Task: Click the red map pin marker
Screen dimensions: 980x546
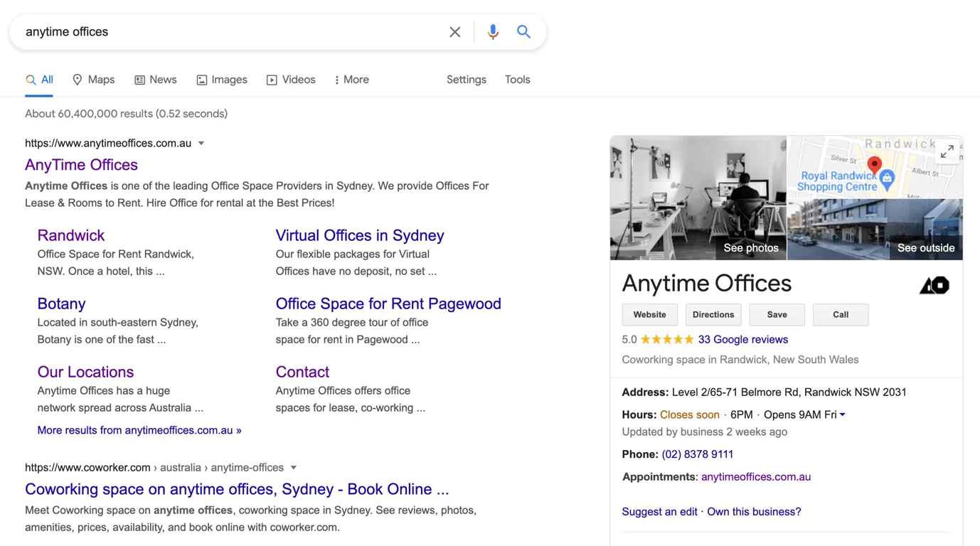Action: pos(875,166)
